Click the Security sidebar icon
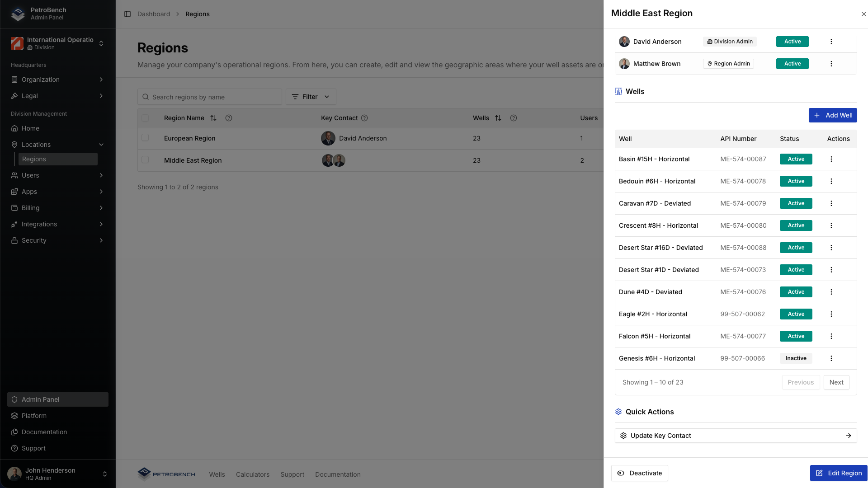This screenshot has width=868, height=488. (15, 240)
